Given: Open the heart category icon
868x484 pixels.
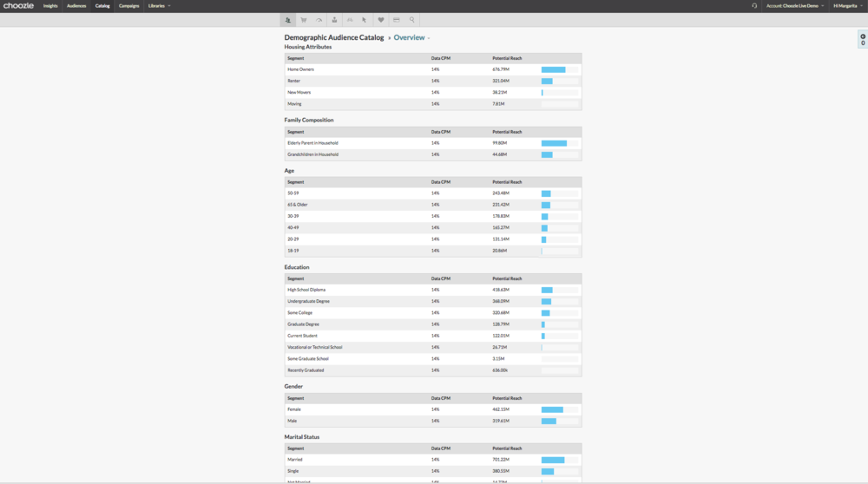Looking at the screenshot, I should point(381,20).
